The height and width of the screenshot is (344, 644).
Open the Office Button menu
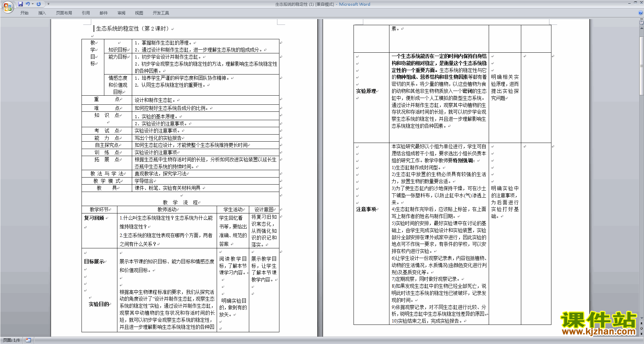click(x=8, y=7)
